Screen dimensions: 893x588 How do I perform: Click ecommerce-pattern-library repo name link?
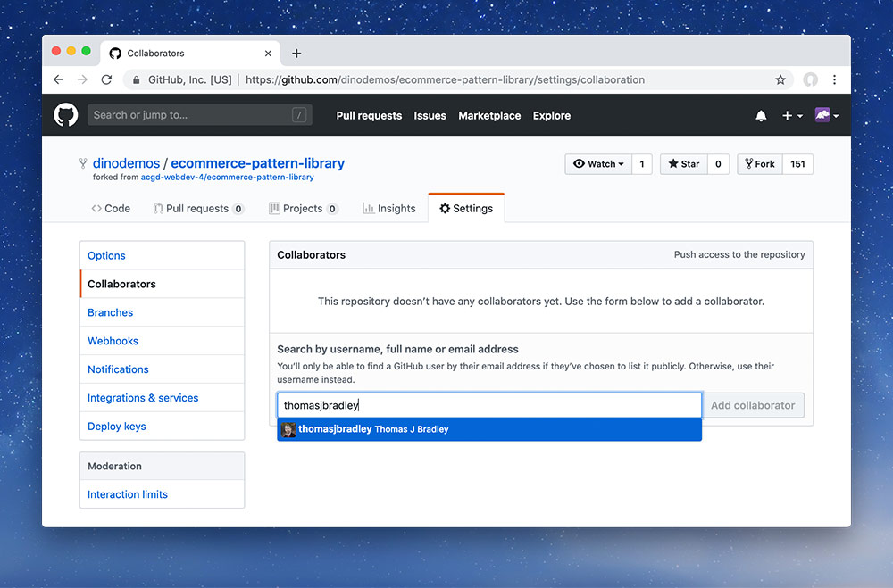(257, 163)
